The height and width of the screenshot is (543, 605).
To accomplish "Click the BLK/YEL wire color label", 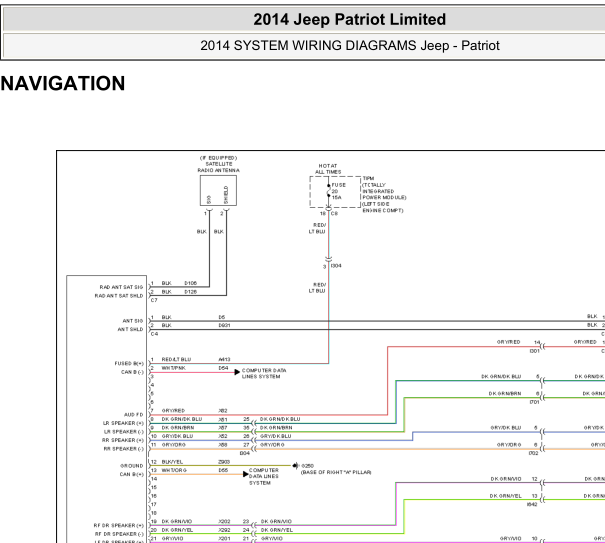I will 172,462.
